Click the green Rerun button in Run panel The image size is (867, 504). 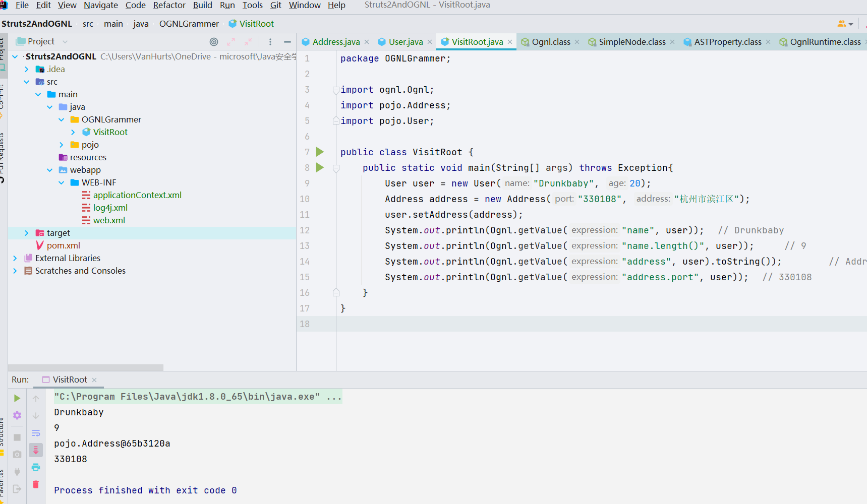[x=17, y=398]
